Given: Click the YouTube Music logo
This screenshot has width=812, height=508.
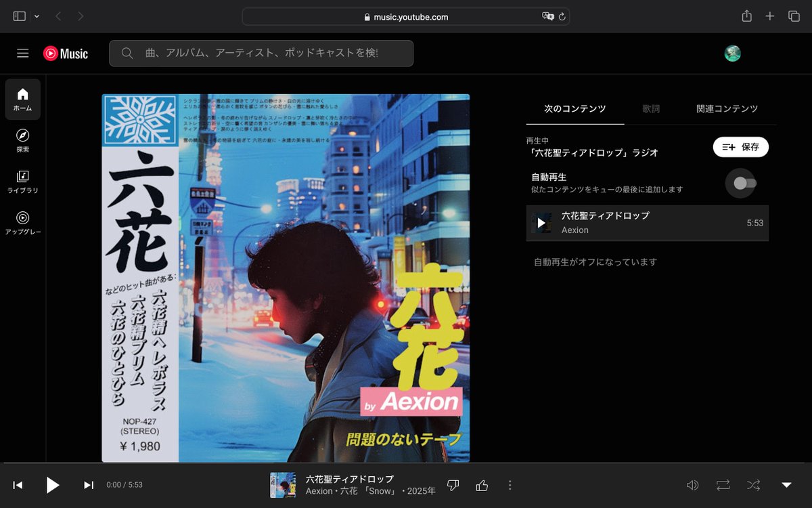Looking at the screenshot, I should pyautogui.click(x=66, y=54).
